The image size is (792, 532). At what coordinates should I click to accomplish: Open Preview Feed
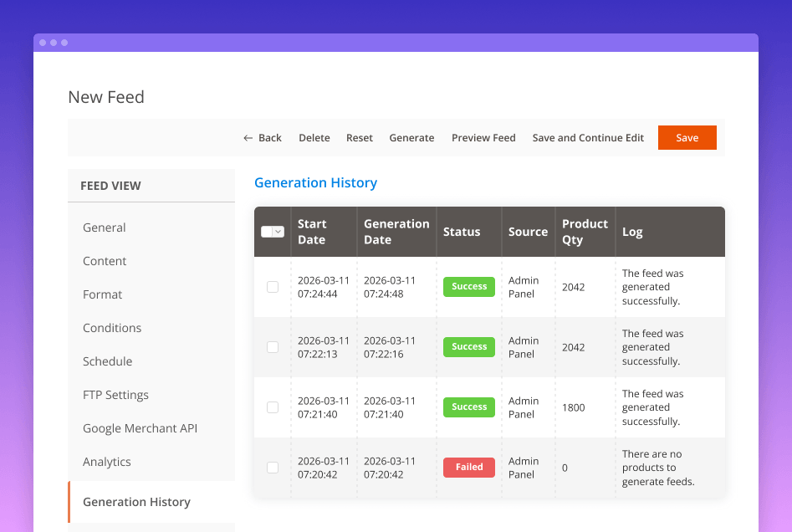click(x=483, y=137)
